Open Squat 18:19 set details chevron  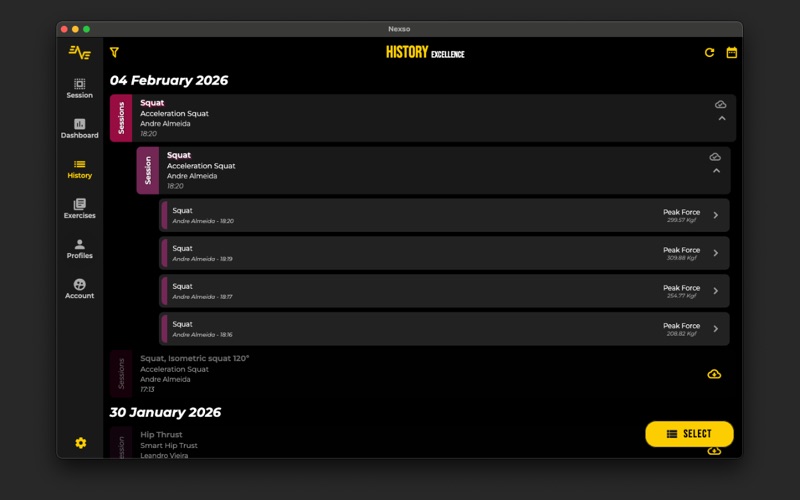pyautogui.click(x=716, y=253)
